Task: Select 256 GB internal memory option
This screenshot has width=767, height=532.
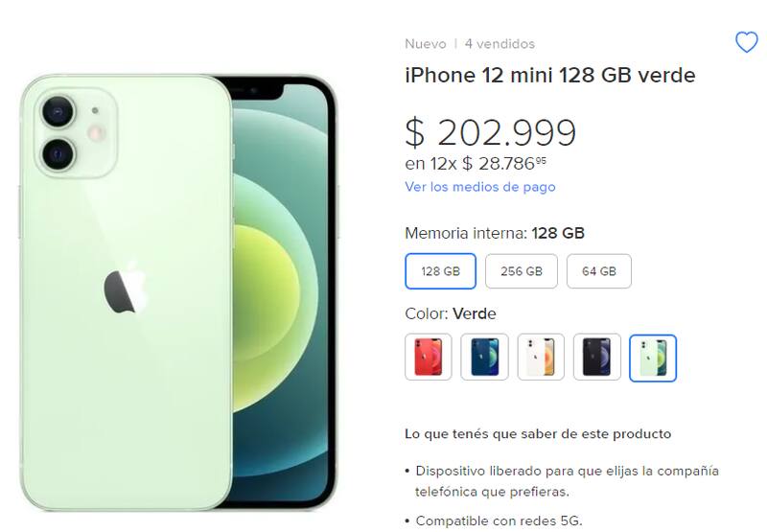Action: pyautogui.click(x=521, y=271)
